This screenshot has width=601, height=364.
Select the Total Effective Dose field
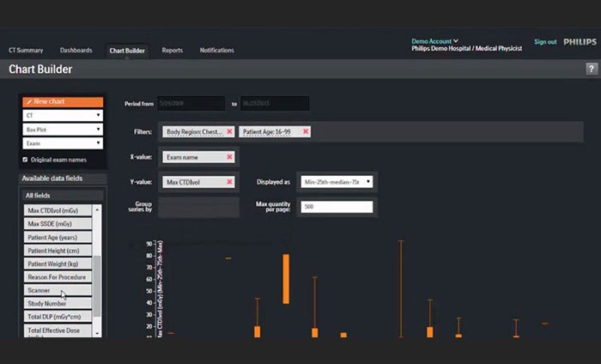point(58,331)
